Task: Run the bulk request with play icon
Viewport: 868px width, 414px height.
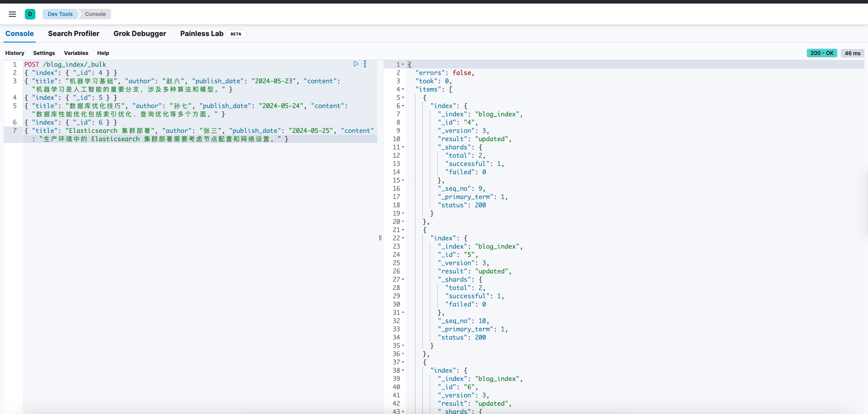Action: click(x=356, y=64)
